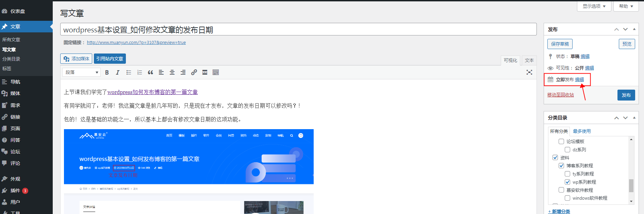Insert or edit a link

click(x=194, y=72)
